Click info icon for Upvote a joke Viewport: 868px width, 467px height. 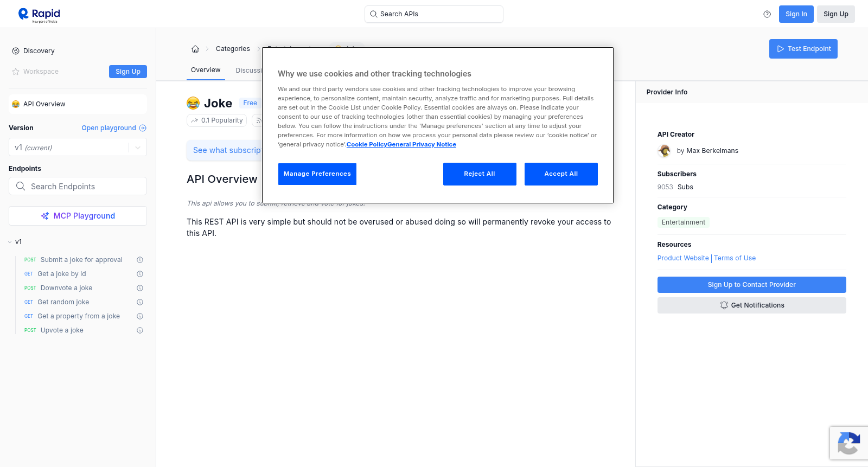(140, 330)
